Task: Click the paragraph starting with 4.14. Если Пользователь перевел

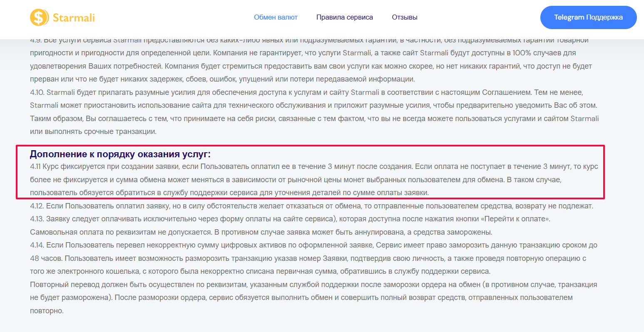Action: coord(314,258)
